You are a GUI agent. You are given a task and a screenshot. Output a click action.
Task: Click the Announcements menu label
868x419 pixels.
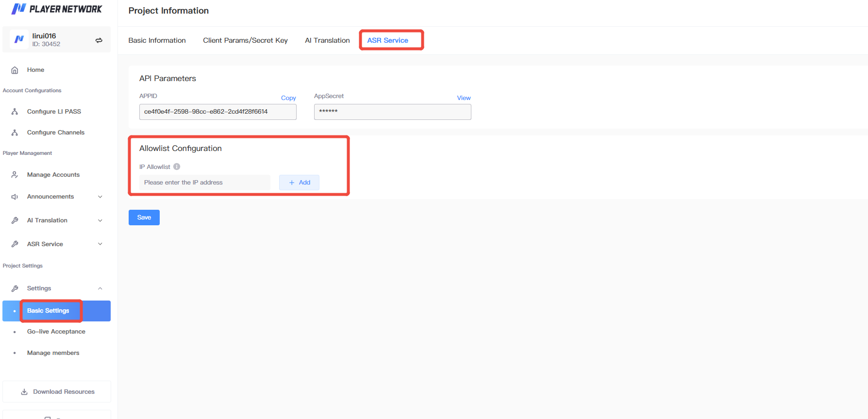[x=50, y=197]
